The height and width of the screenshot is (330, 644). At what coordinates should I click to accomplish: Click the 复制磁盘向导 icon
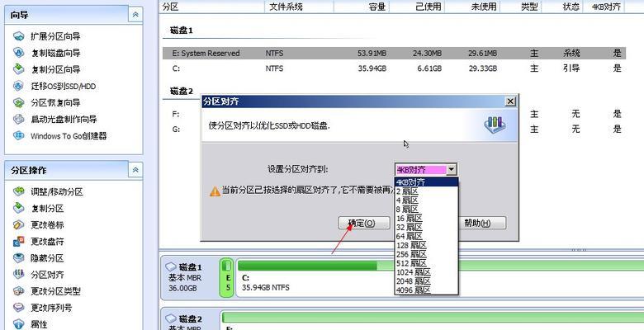pyautogui.click(x=19, y=53)
